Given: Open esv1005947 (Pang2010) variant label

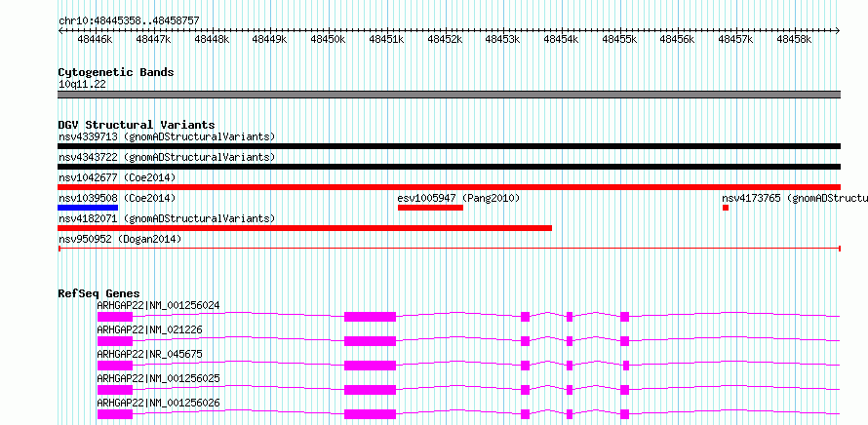Looking at the screenshot, I should click(x=459, y=198).
